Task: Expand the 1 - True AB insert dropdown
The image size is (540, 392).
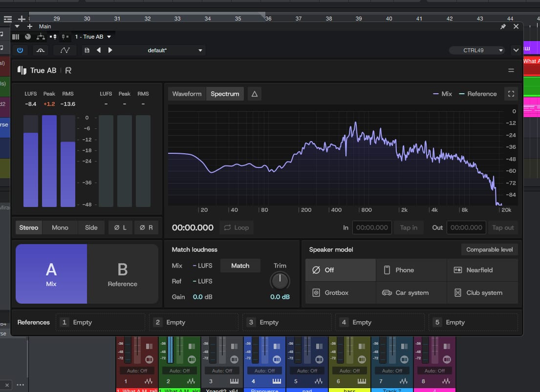Action: coord(93,37)
